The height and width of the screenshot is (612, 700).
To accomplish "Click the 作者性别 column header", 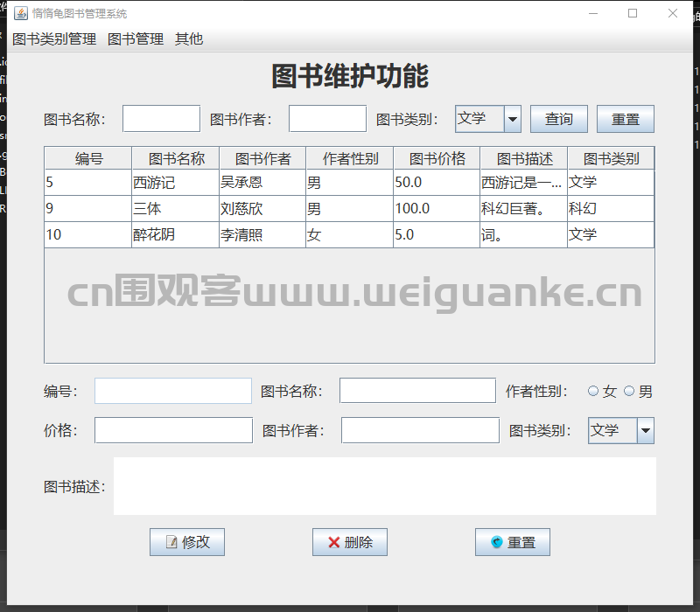I will (349, 158).
